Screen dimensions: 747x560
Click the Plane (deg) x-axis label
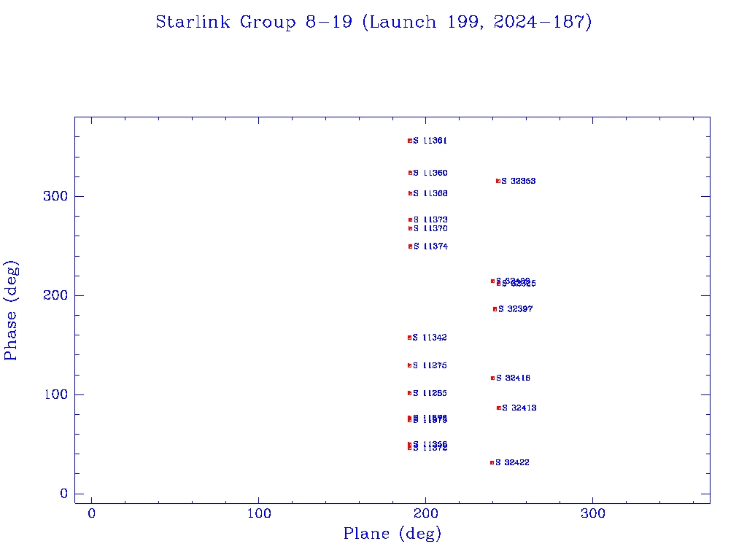point(392,533)
